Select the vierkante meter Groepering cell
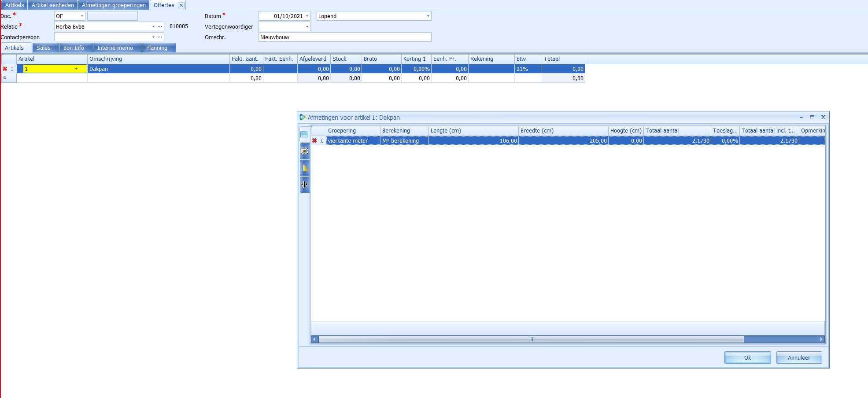868x398 pixels. (353, 141)
